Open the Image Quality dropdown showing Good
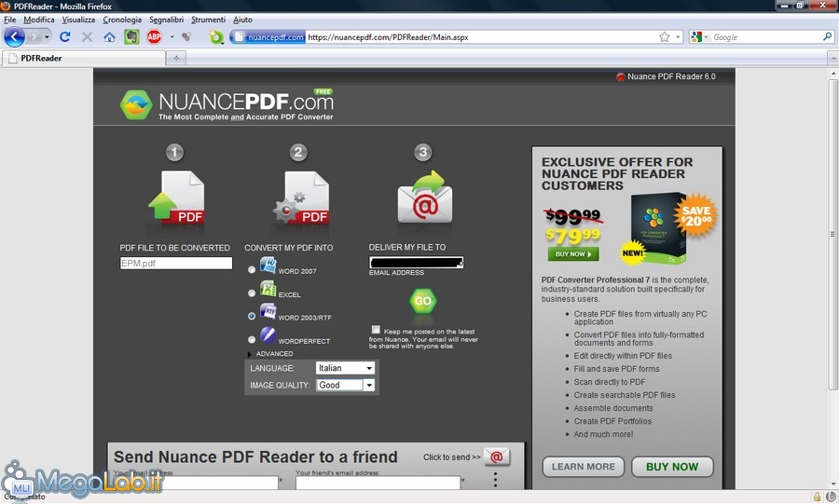This screenshot has height=504, width=839. click(345, 385)
